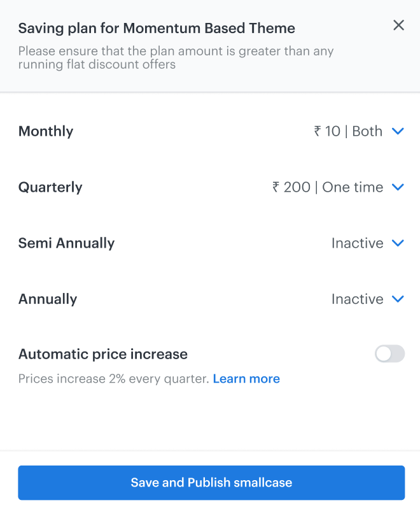
Task: Enable the Automatic price increase toggle
Action: [x=389, y=354]
